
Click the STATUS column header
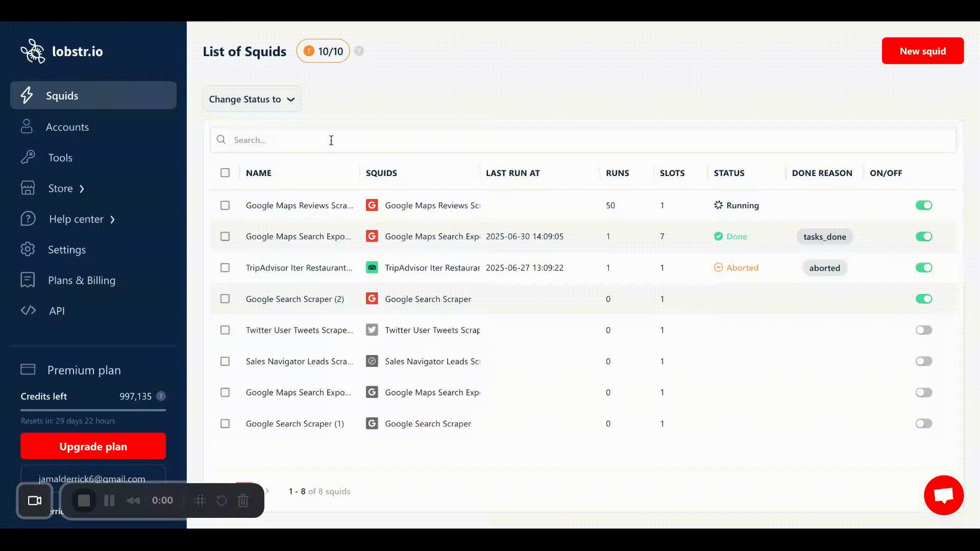click(729, 173)
